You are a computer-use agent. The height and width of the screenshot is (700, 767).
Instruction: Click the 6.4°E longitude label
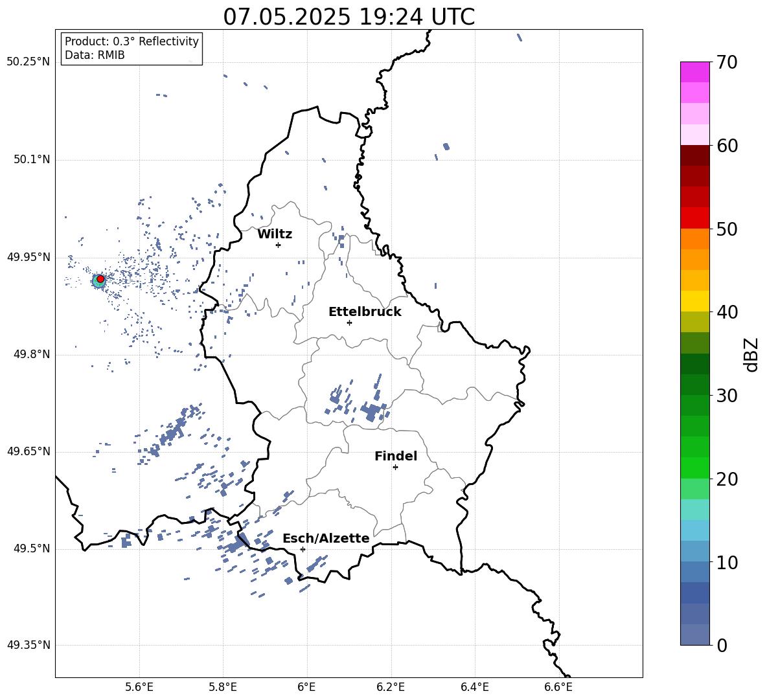(474, 687)
